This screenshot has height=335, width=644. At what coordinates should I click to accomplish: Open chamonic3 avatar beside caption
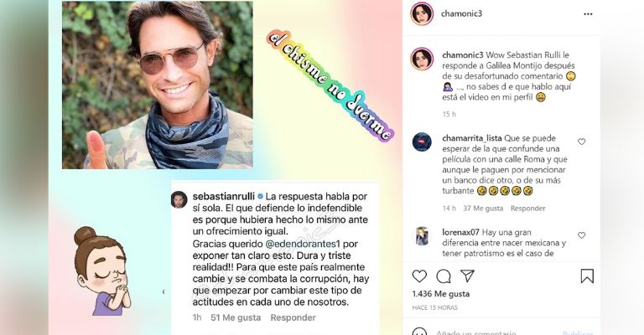point(422,59)
